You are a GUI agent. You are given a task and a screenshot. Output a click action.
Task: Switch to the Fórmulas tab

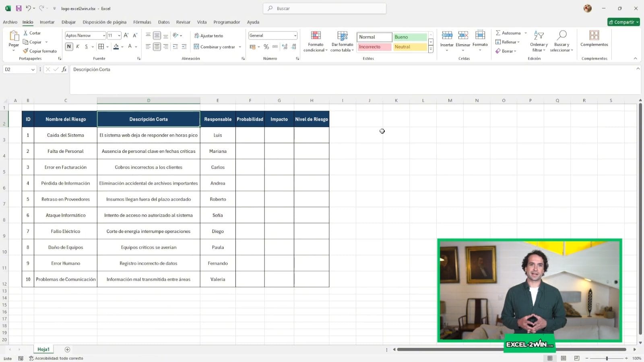(x=142, y=22)
